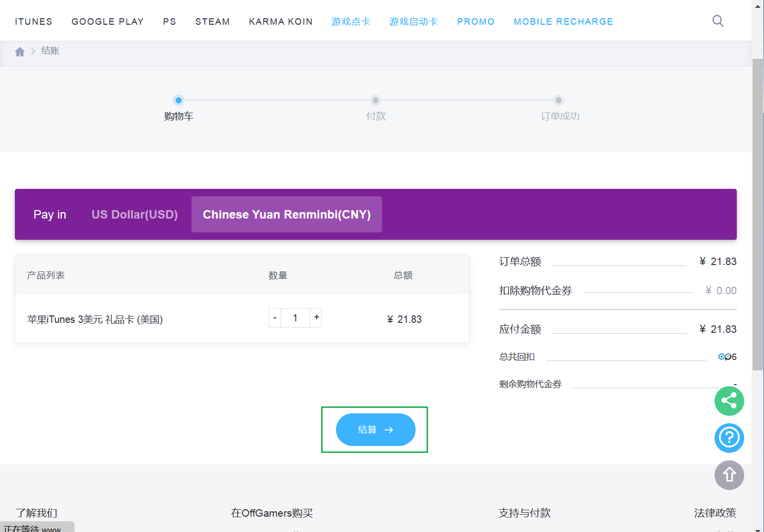Click the 购物车 progress step marker
The height and width of the screenshot is (532, 764).
[x=179, y=100]
